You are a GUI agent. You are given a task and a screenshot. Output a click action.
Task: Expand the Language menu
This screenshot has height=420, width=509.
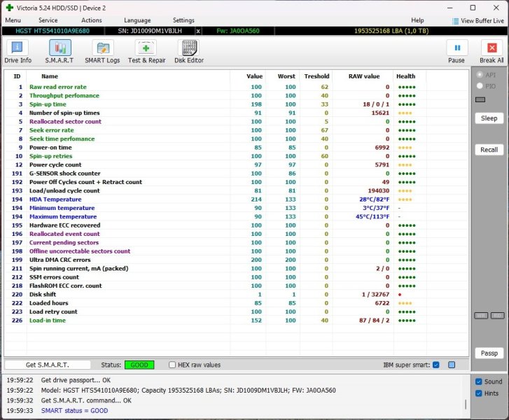[x=137, y=20]
